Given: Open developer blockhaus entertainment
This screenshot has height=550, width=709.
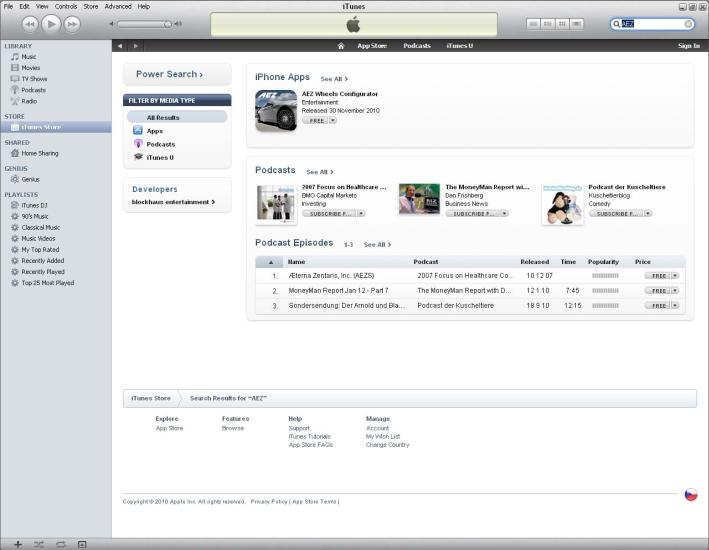Looking at the screenshot, I should click(x=173, y=202).
